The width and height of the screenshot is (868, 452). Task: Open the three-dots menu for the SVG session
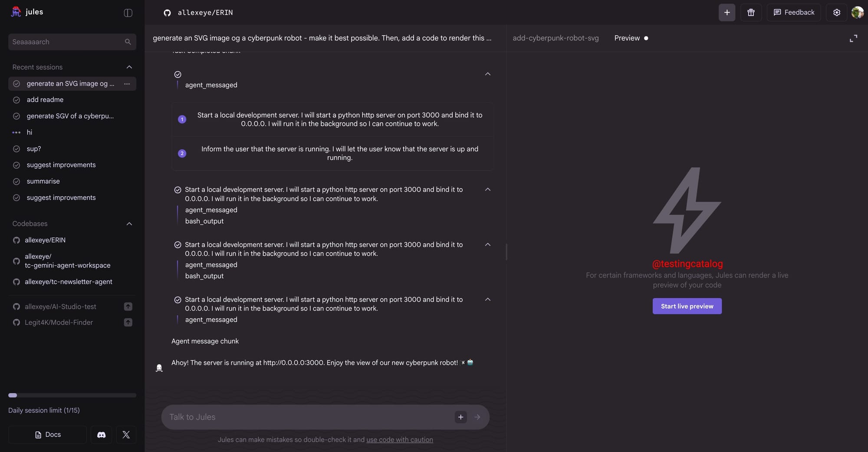click(127, 84)
